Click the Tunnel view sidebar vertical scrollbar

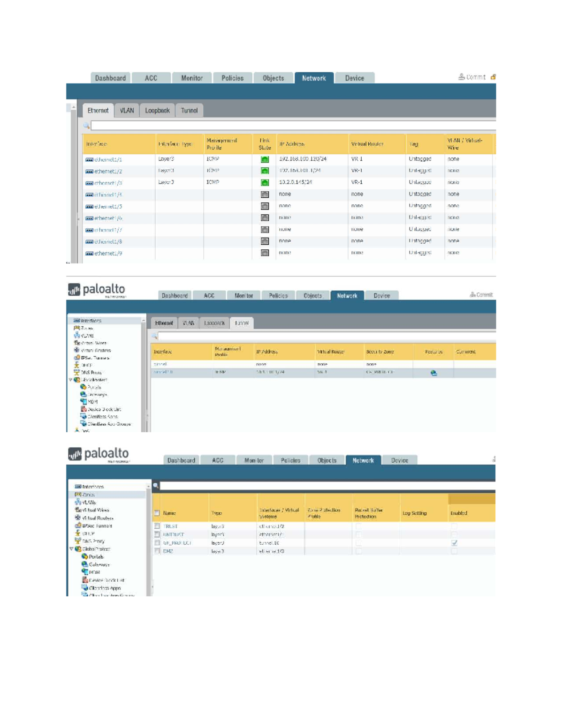coord(144,375)
